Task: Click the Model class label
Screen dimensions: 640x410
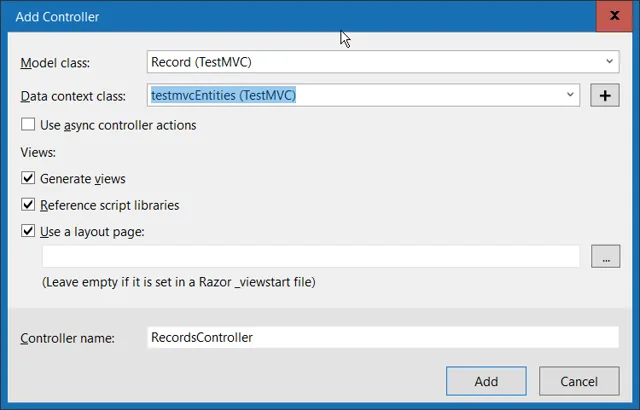Action: coord(55,63)
